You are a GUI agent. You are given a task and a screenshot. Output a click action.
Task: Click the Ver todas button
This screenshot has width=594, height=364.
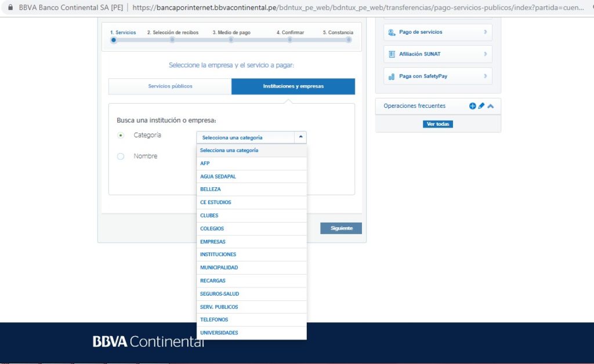[437, 124]
